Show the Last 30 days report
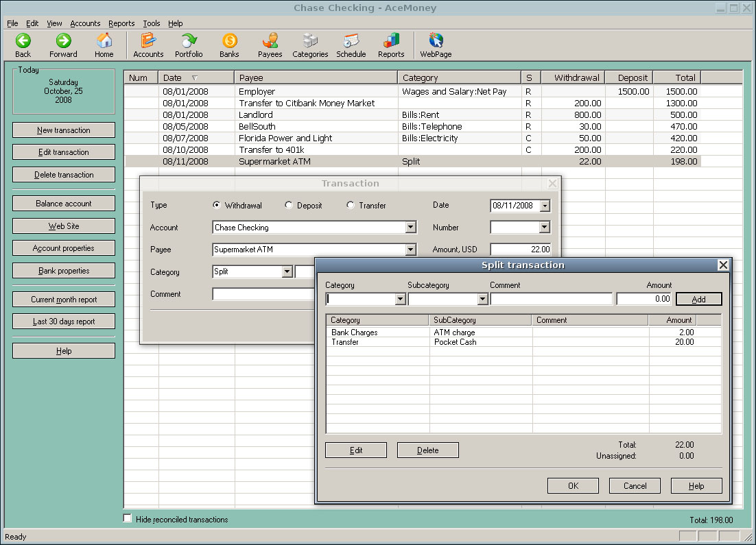 pyautogui.click(x=64, y=322)
